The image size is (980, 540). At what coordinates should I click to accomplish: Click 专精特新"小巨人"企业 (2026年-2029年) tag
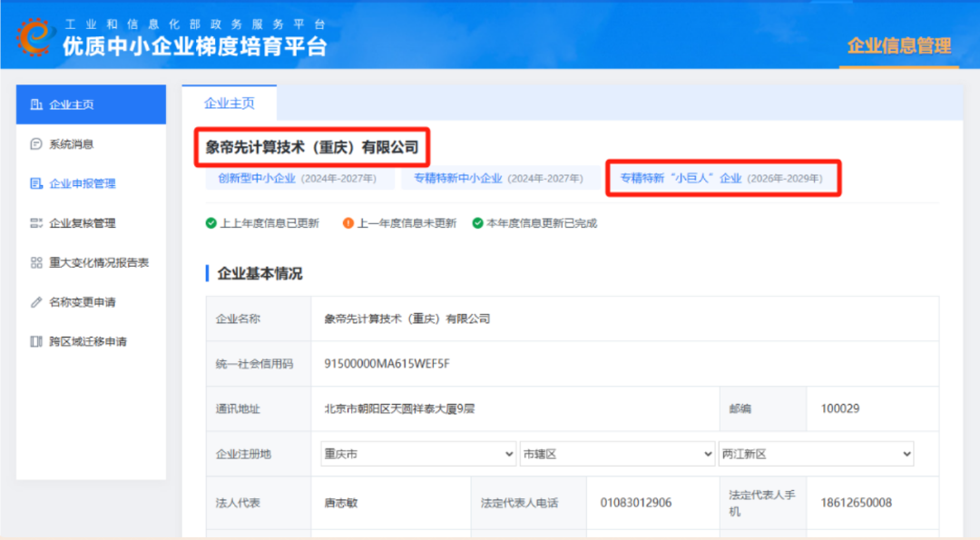(722, 178)
